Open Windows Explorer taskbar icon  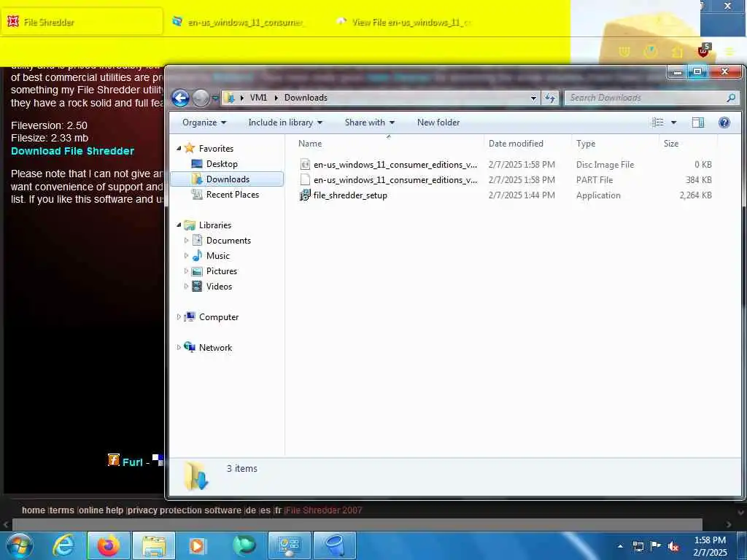153,545
